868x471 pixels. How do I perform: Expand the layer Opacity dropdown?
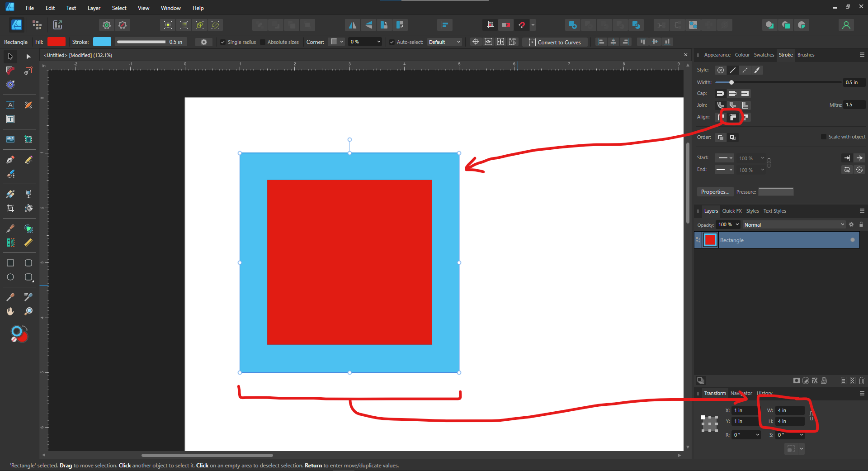[x=737, y=225]
